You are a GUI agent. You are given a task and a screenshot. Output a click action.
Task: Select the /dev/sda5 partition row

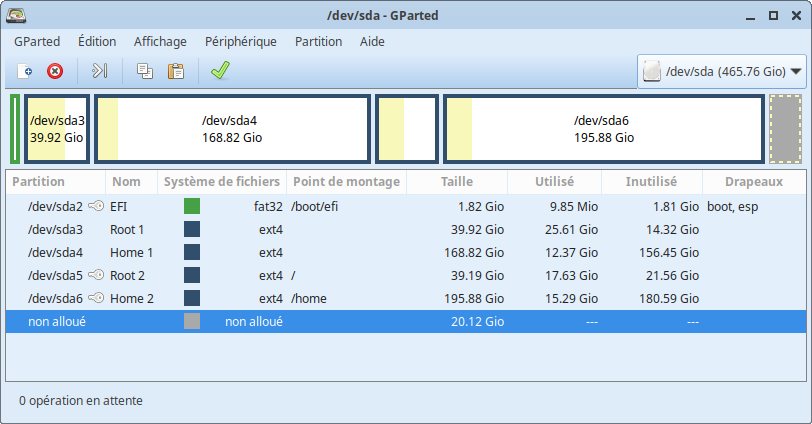[406, 275]
